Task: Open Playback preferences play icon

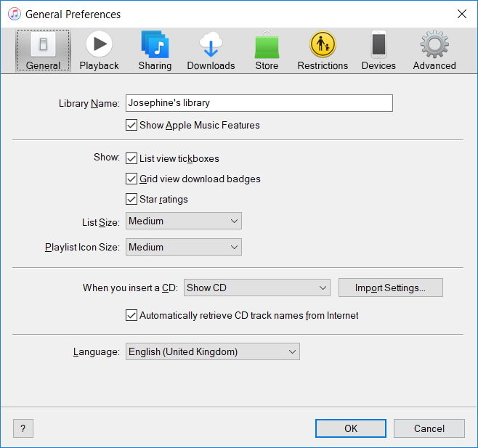Action: click(99, 44)
